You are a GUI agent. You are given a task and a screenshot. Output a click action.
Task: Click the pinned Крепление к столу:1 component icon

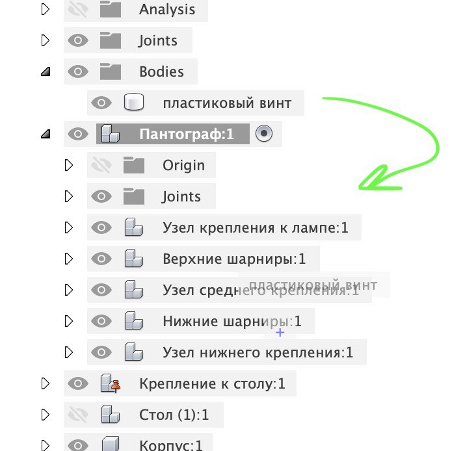[x=111, y=384]
